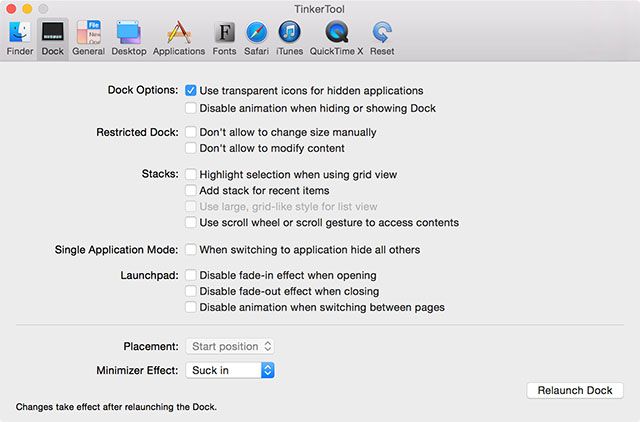Enable Launchpad fade-in effect disabling
Screen dimensions: 640x422
(191, 275)
